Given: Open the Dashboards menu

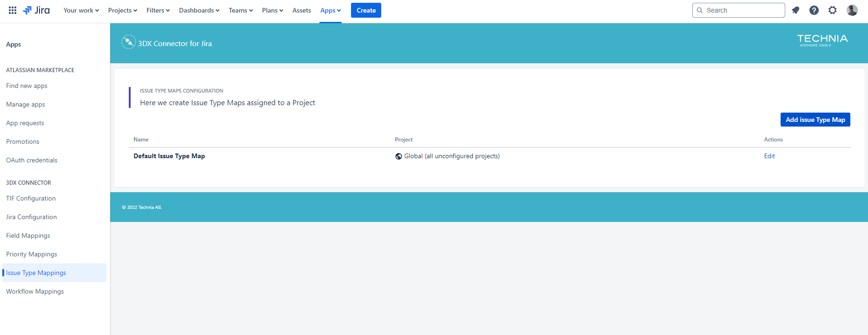Looking at the screenshot, I should click(199, 10).
